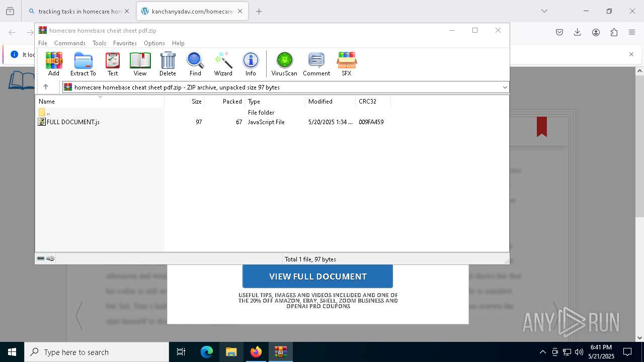Viewport: 644px width, 362px height.
Task: Close the tracking tasks browser tab
Action: click(x=127, y=11)
